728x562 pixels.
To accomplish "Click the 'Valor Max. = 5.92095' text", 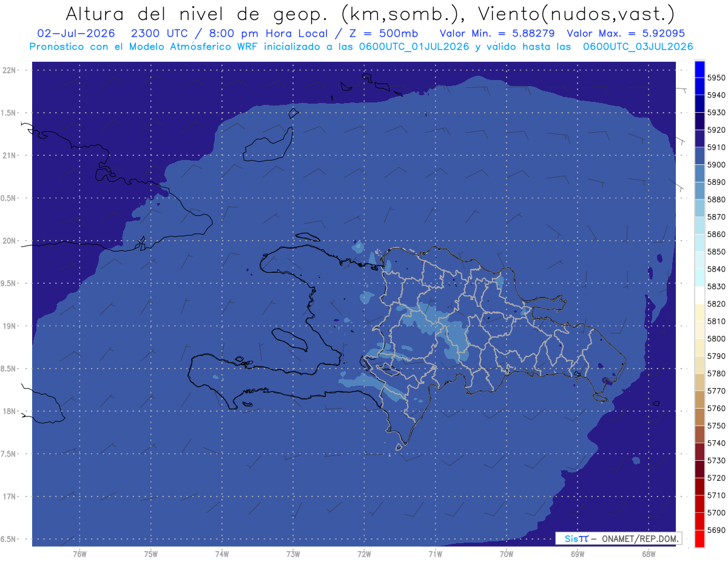I will [x=626, y=33].
